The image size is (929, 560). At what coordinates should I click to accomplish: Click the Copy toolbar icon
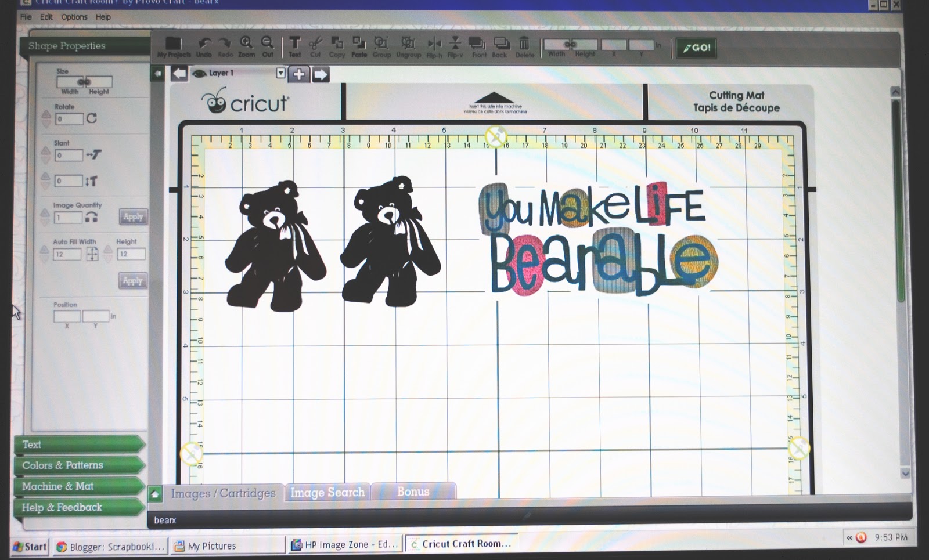(x=337, y=47)
